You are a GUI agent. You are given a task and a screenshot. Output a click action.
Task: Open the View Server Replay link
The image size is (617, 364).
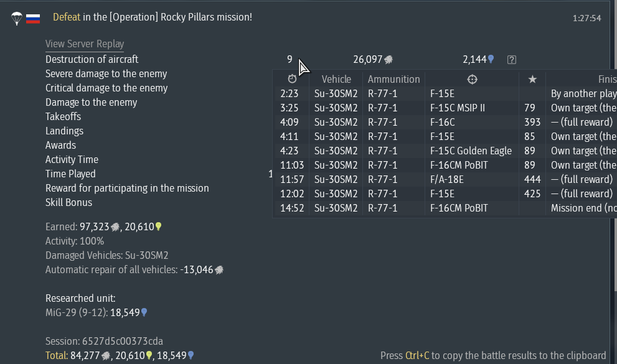[85, 44]
